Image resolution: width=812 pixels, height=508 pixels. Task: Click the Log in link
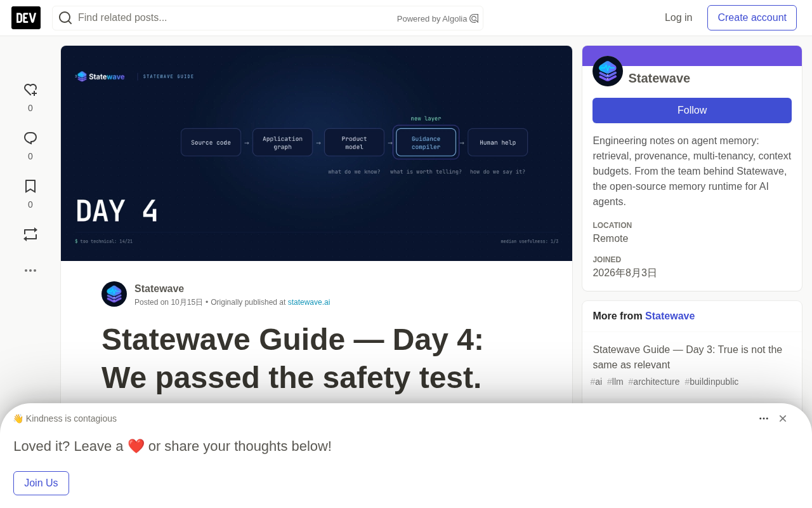(678, 18)
